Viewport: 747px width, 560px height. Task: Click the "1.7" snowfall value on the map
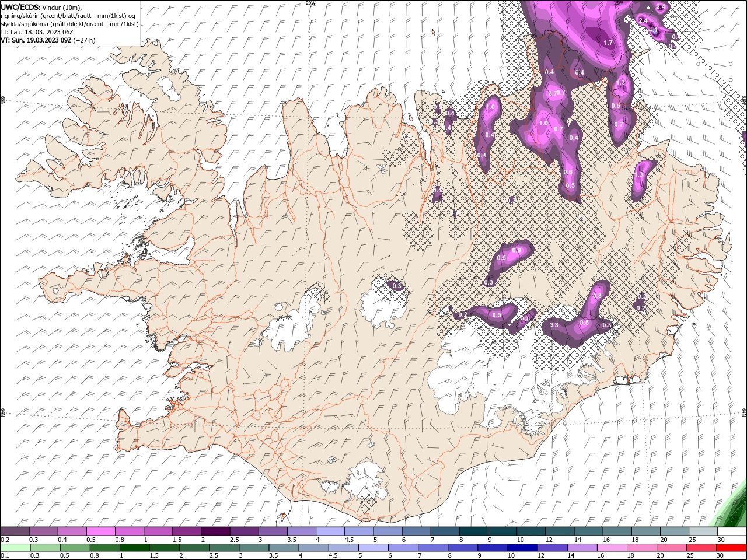tap(608, 43)
